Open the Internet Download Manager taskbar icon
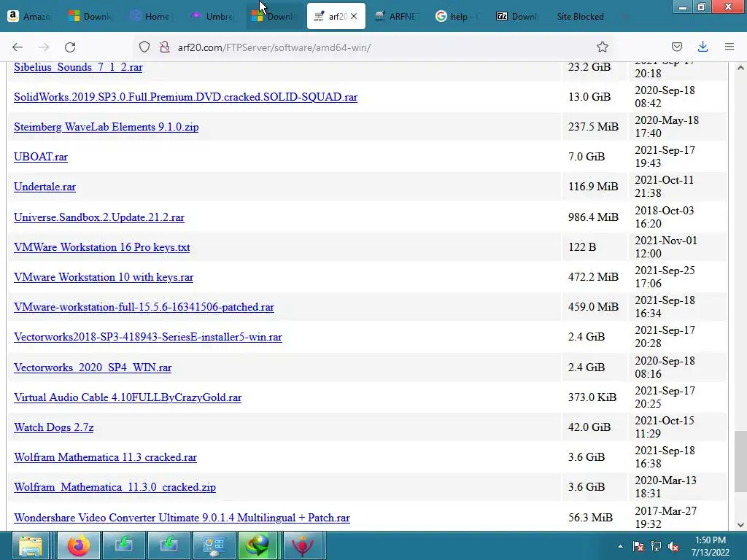Screen dimensions: 747x560 pos(258,545)
